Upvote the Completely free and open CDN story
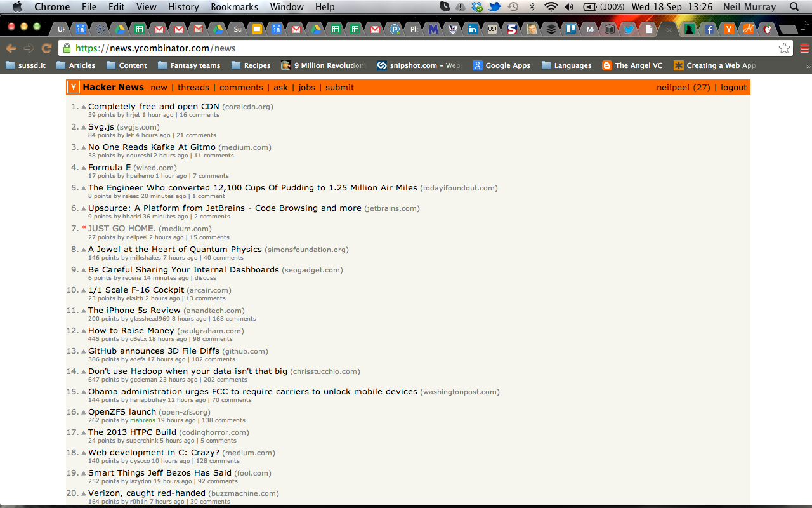812x508 pixels. coord(84,107)
